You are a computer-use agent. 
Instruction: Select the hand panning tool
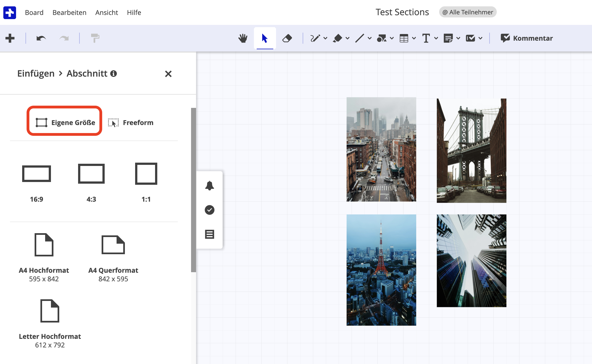[243, 38]
